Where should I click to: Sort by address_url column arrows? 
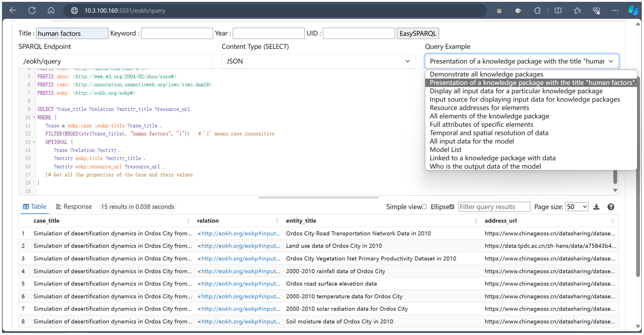point(613,221)
